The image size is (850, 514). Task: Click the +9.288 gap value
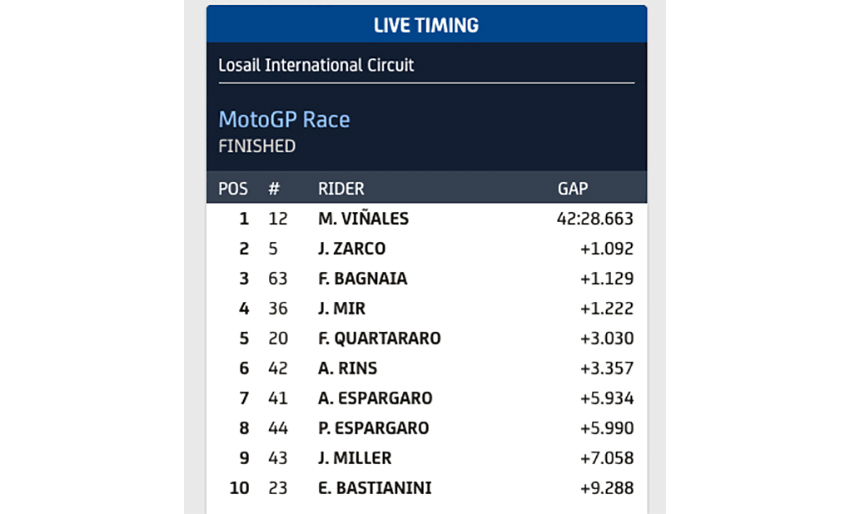point(606,488)
